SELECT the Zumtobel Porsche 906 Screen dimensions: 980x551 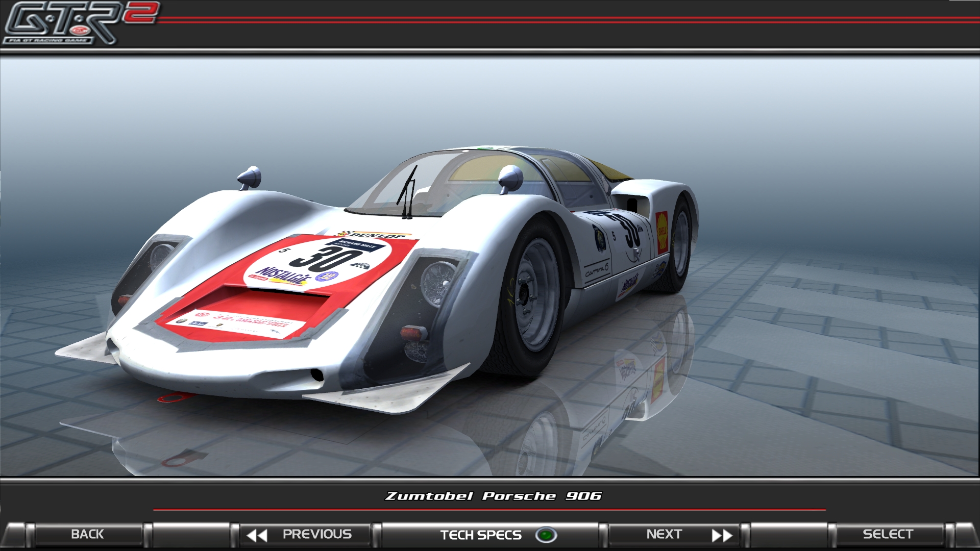tap(888, 535)
